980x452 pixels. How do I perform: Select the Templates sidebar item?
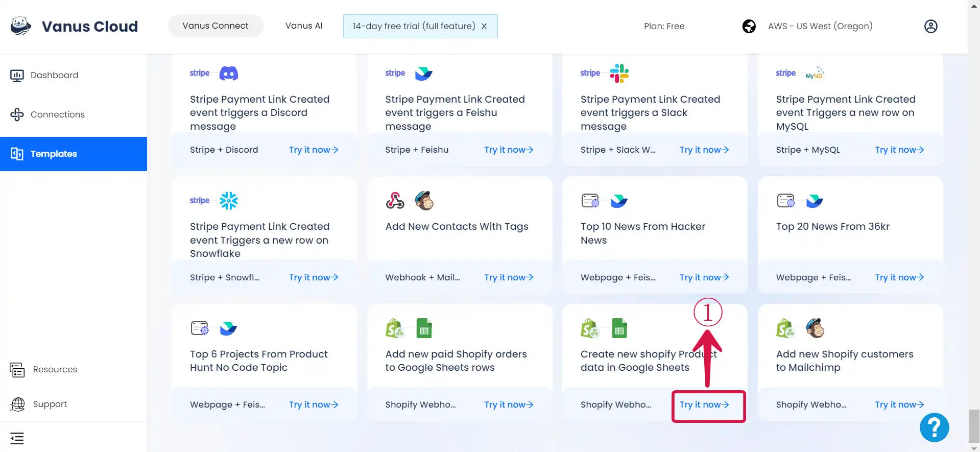74,154
